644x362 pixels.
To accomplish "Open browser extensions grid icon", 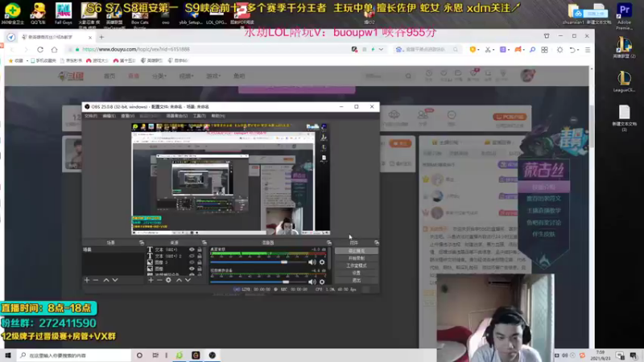I will coord(545,50).
